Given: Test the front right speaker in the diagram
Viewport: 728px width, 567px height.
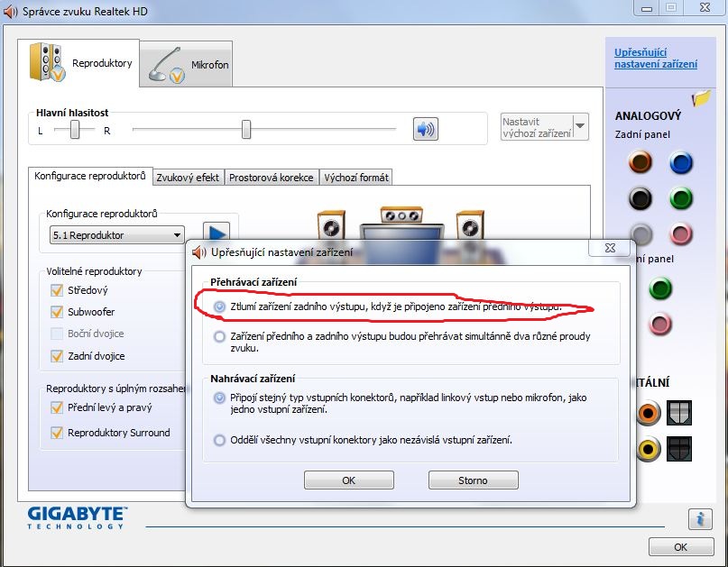Looking at the screenshot, I should click(470, 225).
